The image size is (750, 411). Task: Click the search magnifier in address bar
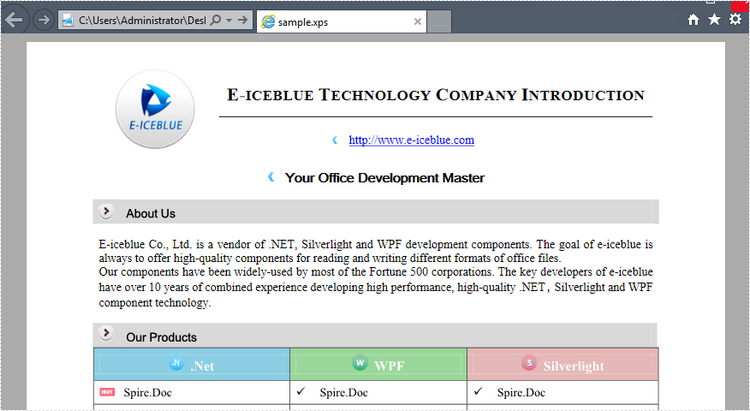point(216,20)
